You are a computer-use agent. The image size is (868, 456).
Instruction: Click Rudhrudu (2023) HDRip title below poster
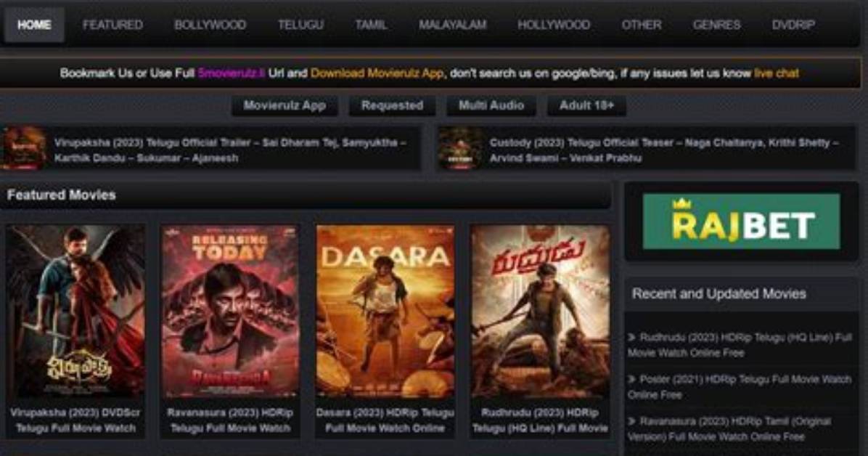pos(540,420)
